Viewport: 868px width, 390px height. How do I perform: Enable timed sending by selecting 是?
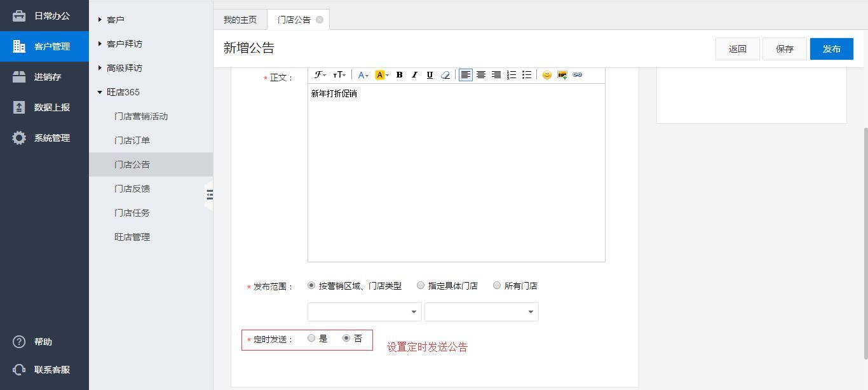(x=311, y=339)
